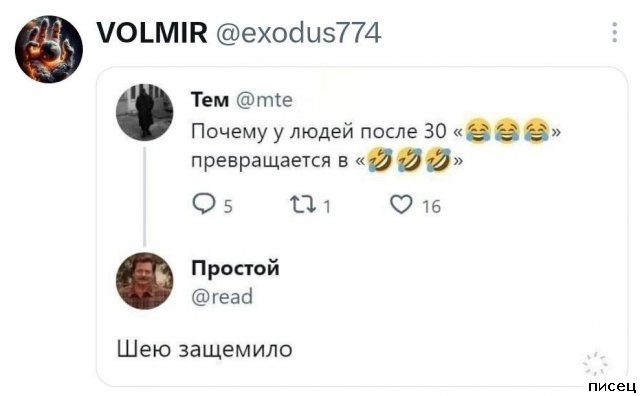Open Тем's profile picture

144,112
